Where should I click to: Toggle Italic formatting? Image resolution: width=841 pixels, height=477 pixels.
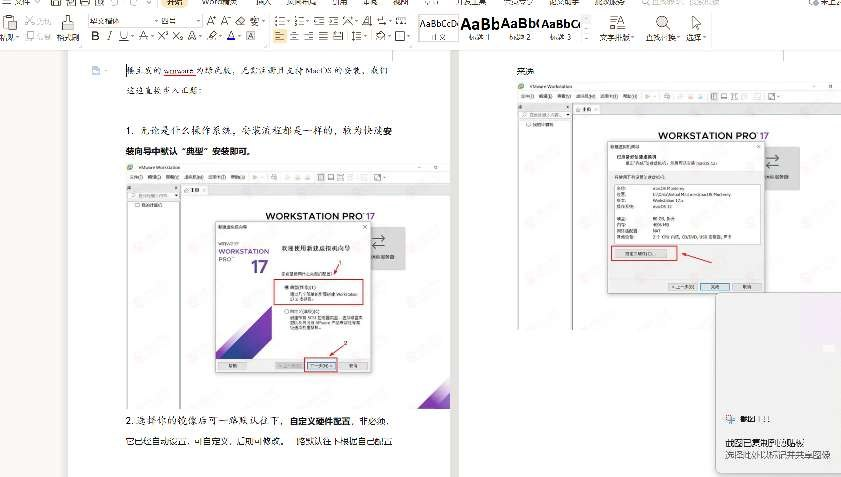pos(109,36)
